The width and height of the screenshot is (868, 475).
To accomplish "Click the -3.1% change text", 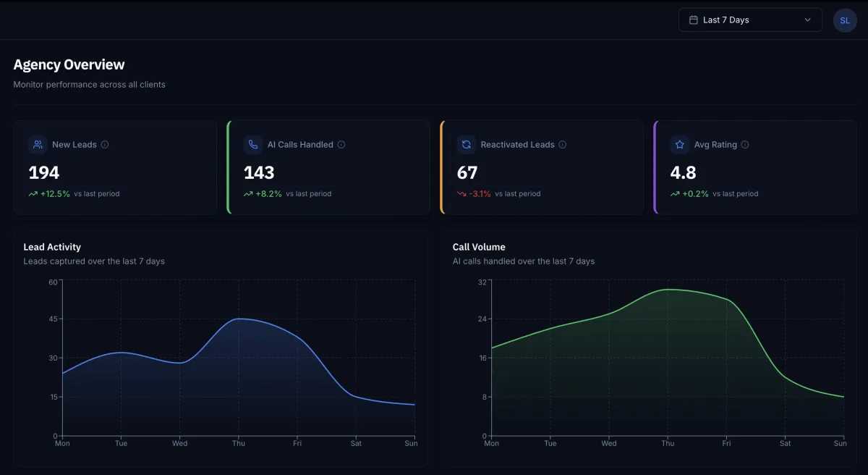I will [x=480, y=194].
